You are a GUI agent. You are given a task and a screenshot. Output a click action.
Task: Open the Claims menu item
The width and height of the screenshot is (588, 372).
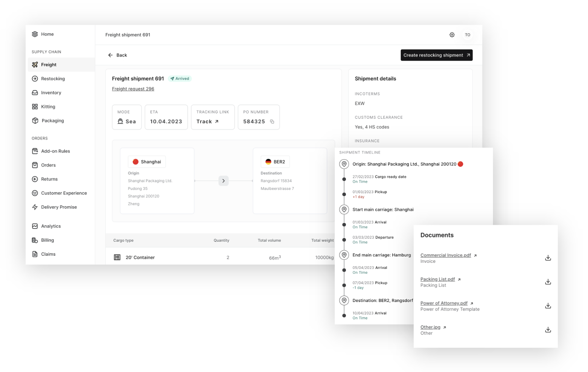coord(49,254)
